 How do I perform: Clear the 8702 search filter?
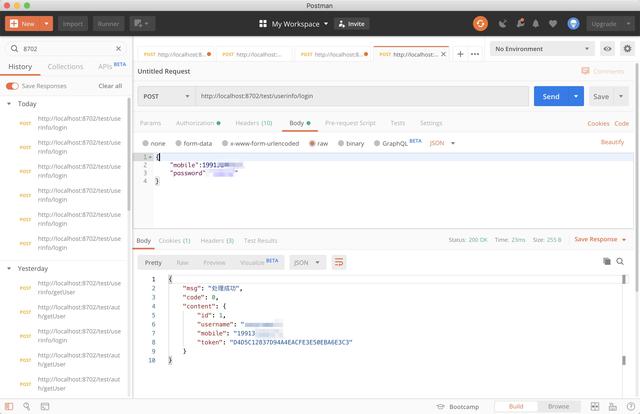118,49
